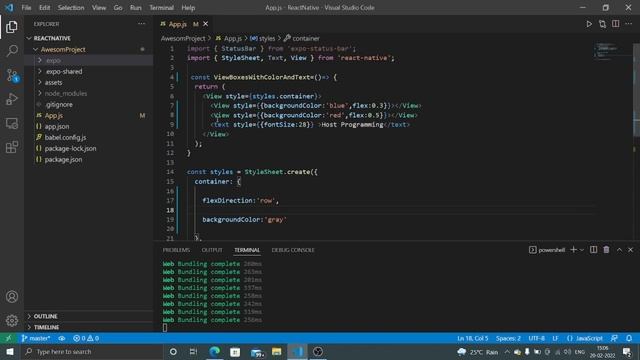Close the App.js editor tab
Viewport: 640px width, 360px height.
coord(206,24)
